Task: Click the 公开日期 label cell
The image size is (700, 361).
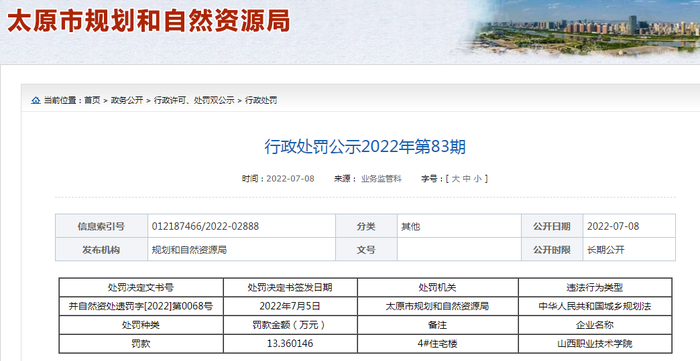Action: (552, 226)
